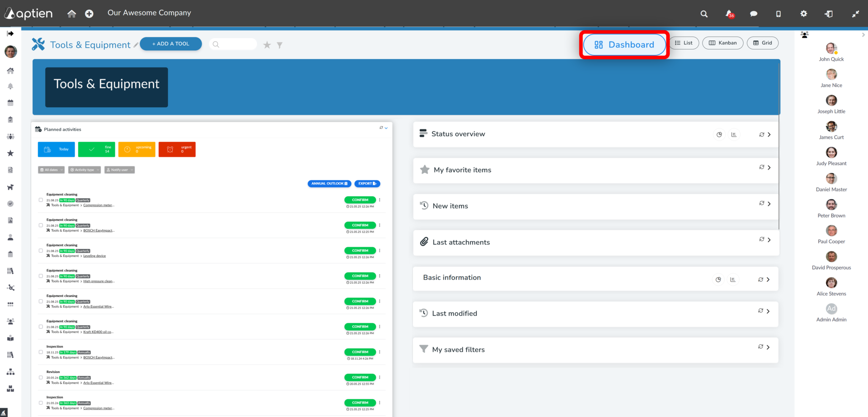Image resolution: width=868 pixels, height=417 pixels.
Task: Check the BOSCH EasyImpact equipment cleaning checkbox
Action: coord(41,225)
